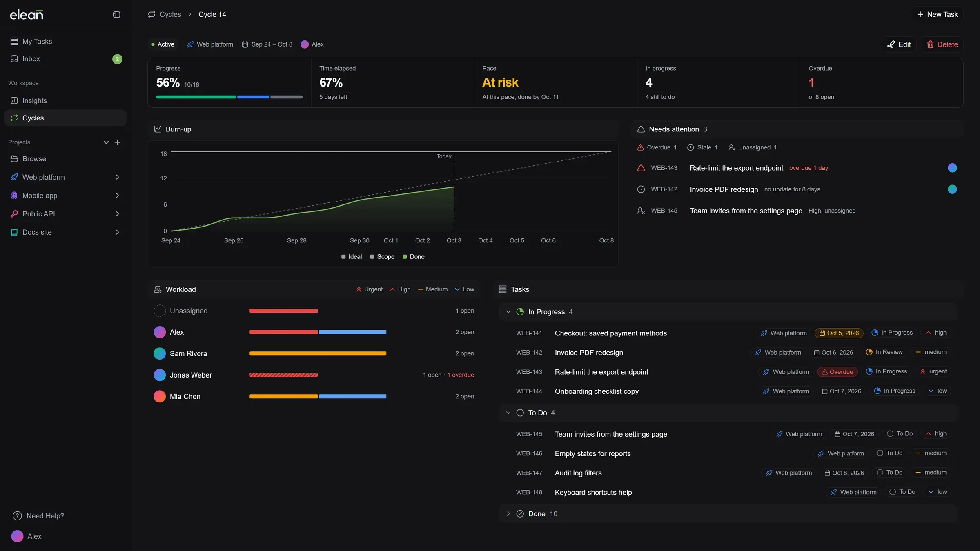The height and width of the screenshot is (551, 980).
Task: Click Alex's avatar in the Workload list
Action: (x=160, y=332)
